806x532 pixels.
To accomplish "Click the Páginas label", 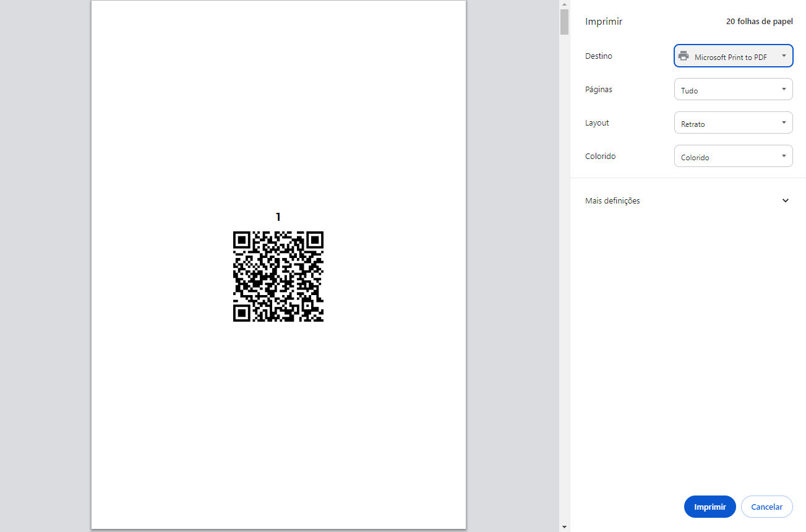I will 599,89.
